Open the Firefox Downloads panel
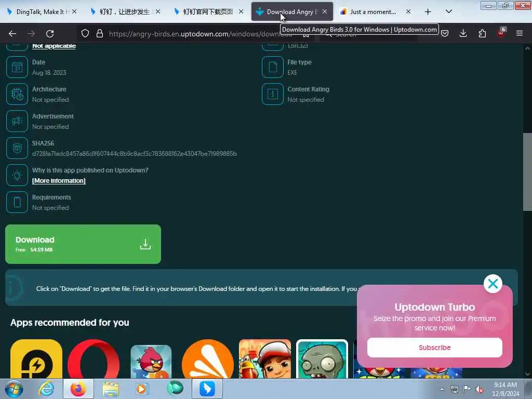 (463, 33)
